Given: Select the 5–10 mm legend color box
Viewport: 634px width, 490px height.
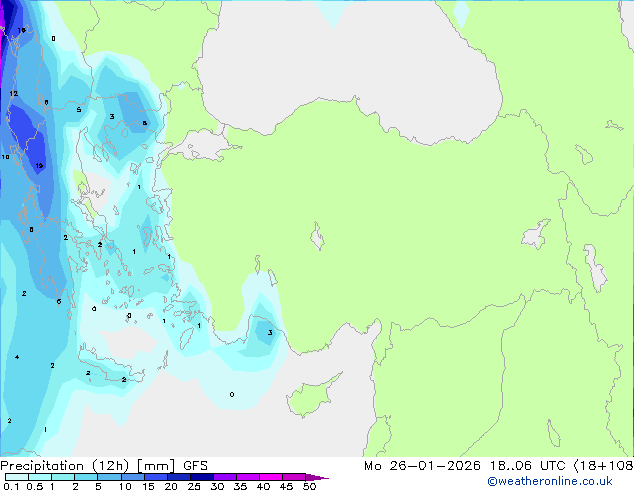Looking at the screenshot, I should pos(110,477).
